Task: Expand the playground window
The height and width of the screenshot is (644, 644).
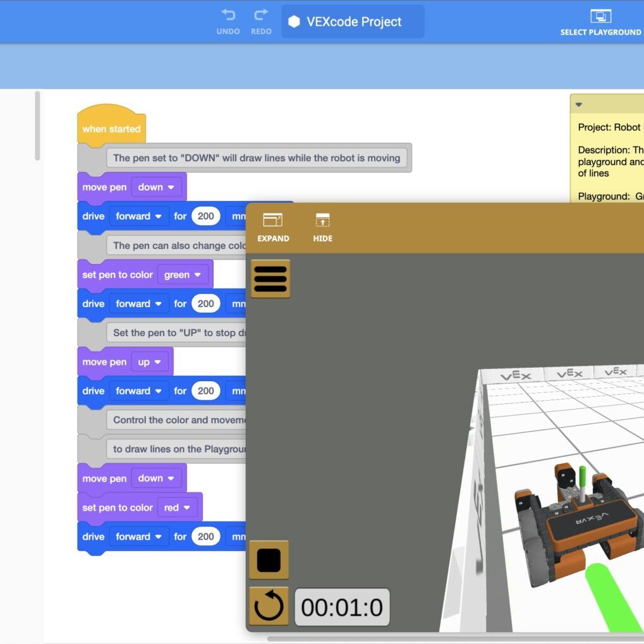Action: coord(273,228)
